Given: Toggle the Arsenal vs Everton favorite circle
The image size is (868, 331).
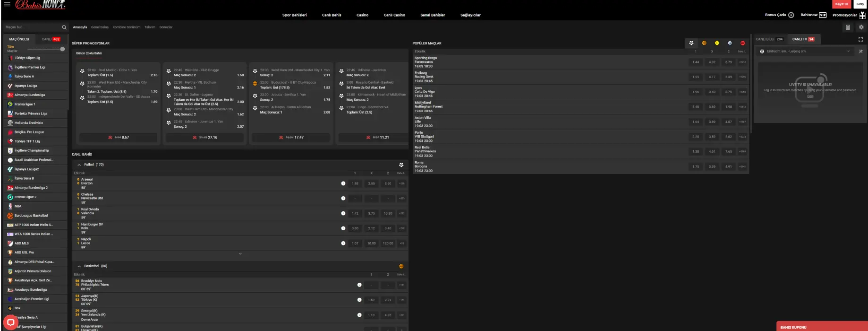Looking at the screenshot, I should 343,183.
